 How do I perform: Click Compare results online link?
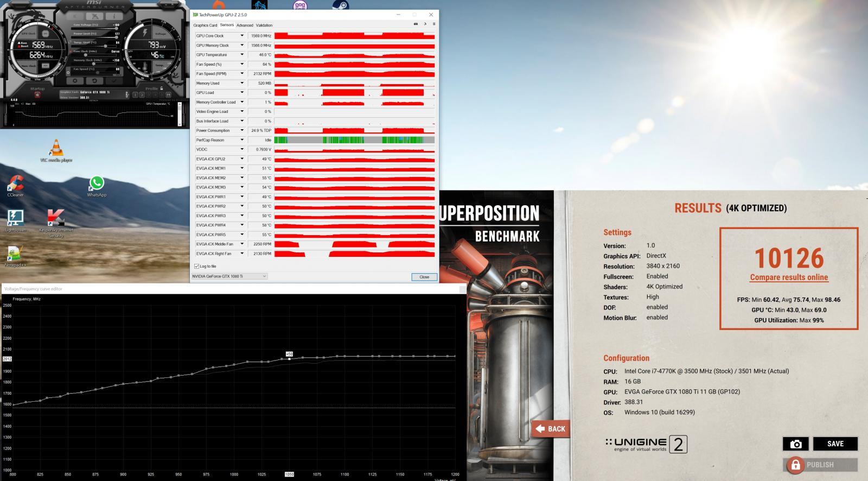[789, 277]
